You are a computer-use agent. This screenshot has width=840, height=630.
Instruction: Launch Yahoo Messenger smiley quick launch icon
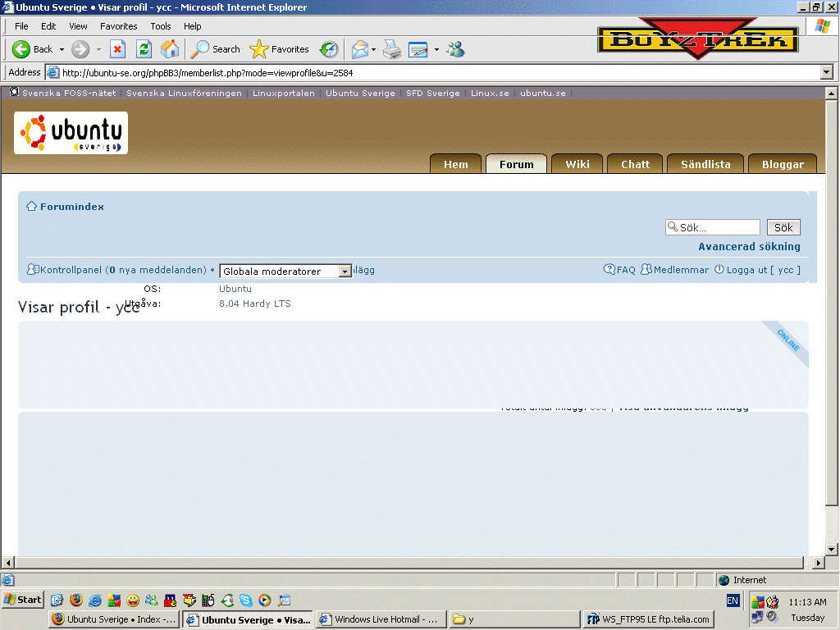133,600
